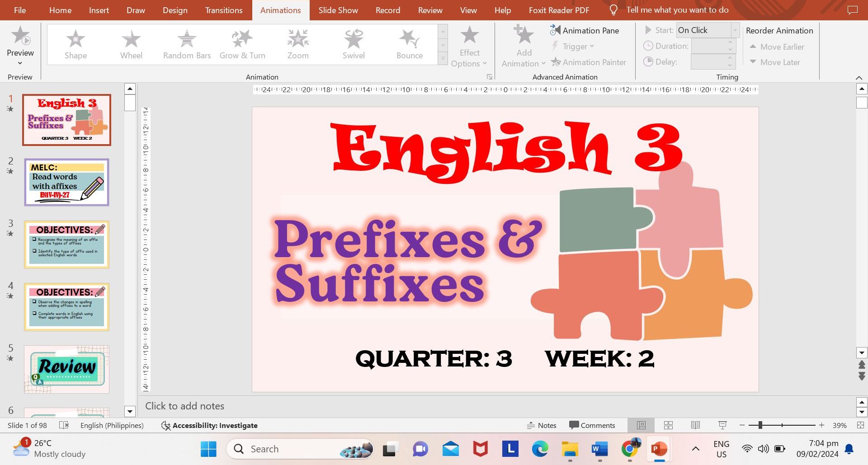This screenshot has width=868, height=465.
Task: Toggle the Notes pane
Action: point(542,425)
